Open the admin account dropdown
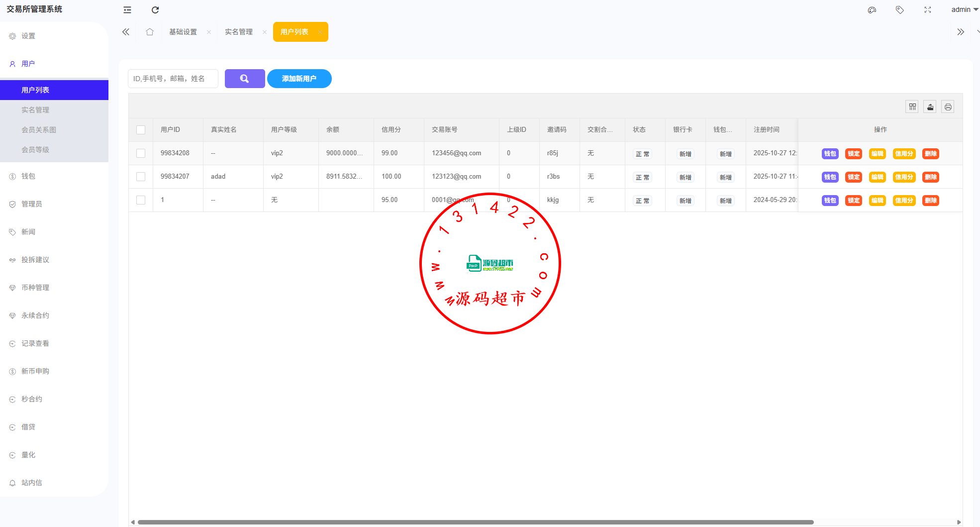Image resolution: width=980 pixels, height=527 pixels. pos(964,10)
